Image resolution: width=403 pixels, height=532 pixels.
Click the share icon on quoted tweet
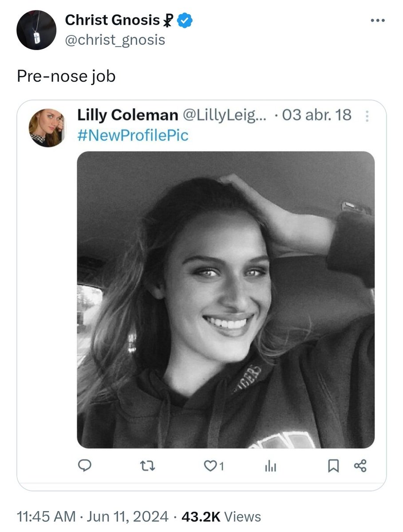[360, 465]
